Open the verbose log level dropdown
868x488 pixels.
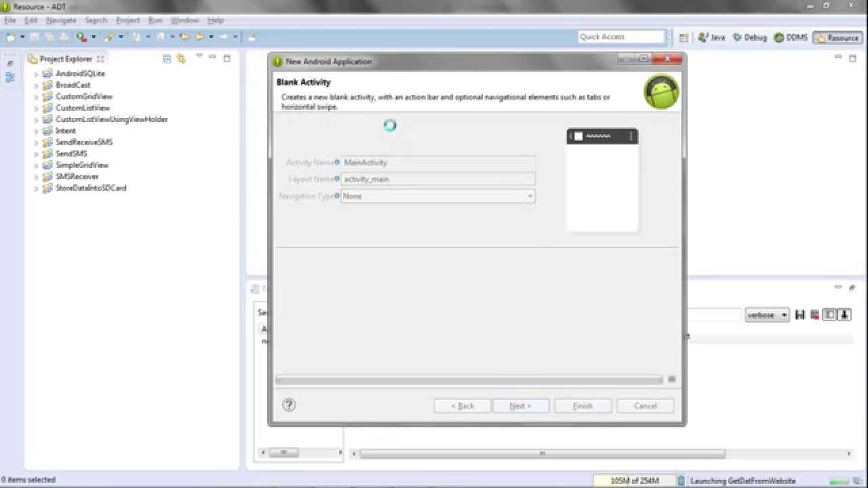pyautogui.click(x=767, y=315)
